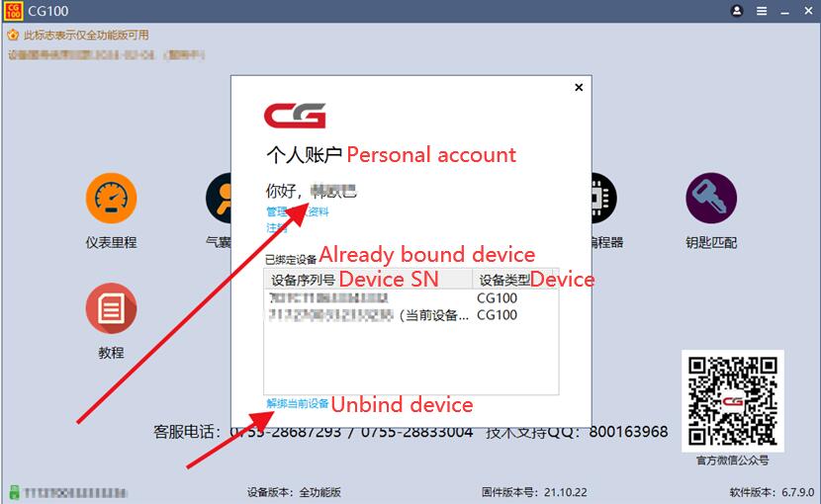Click the programmer chip icon behind dialog

tap(603, 199)
